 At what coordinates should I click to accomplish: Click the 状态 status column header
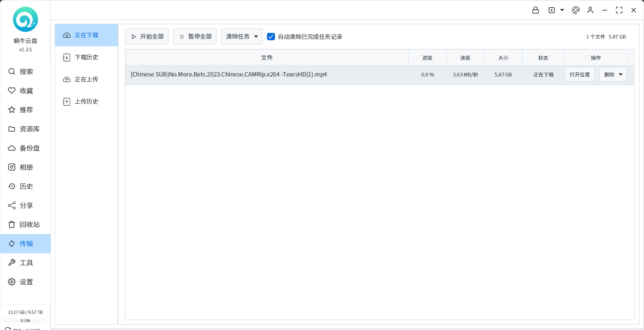pos(543,58)
